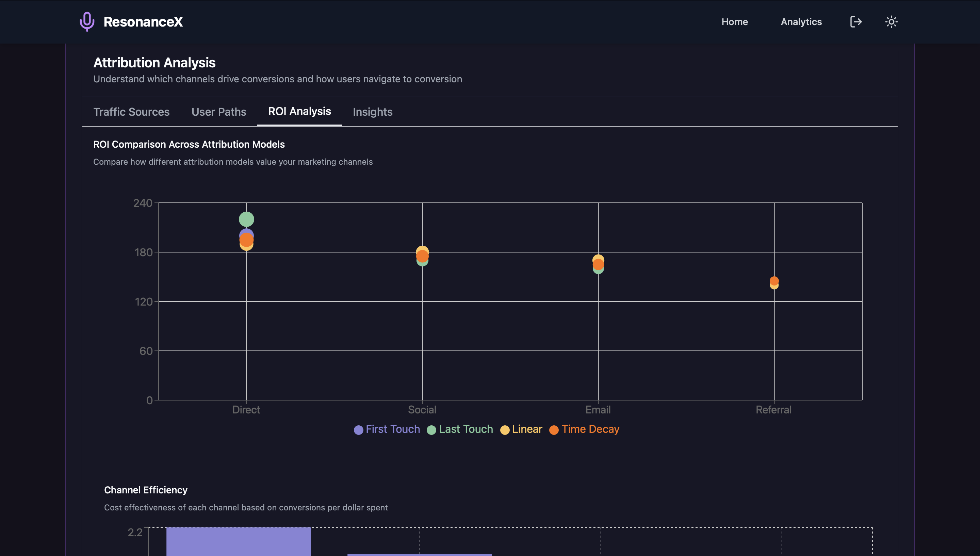Click the orange Time Decay point for Email

pos(598,264)
